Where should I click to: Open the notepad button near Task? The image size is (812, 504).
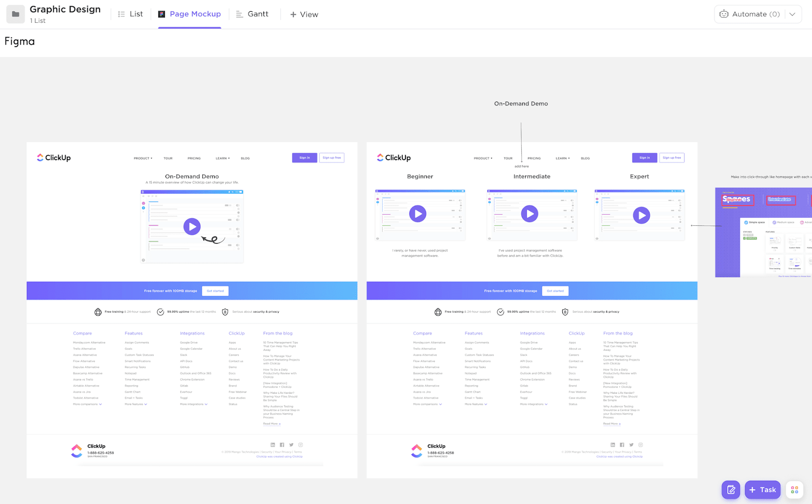click(x=731, y=490)
